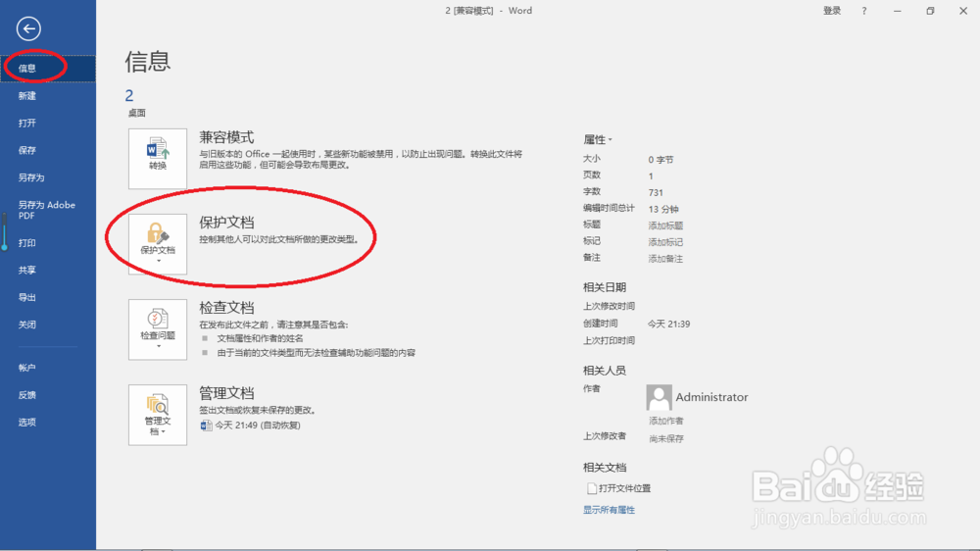Open the Help question mark icon

[864, 11]
